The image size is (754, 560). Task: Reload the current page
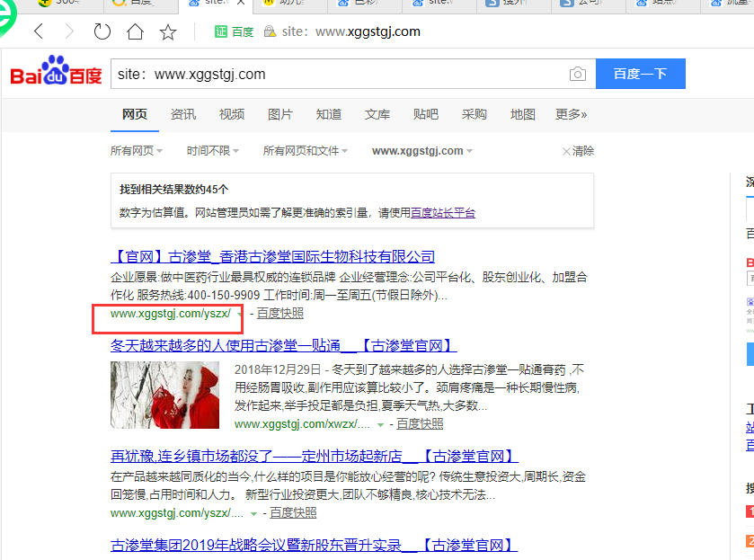coord(102,31)
